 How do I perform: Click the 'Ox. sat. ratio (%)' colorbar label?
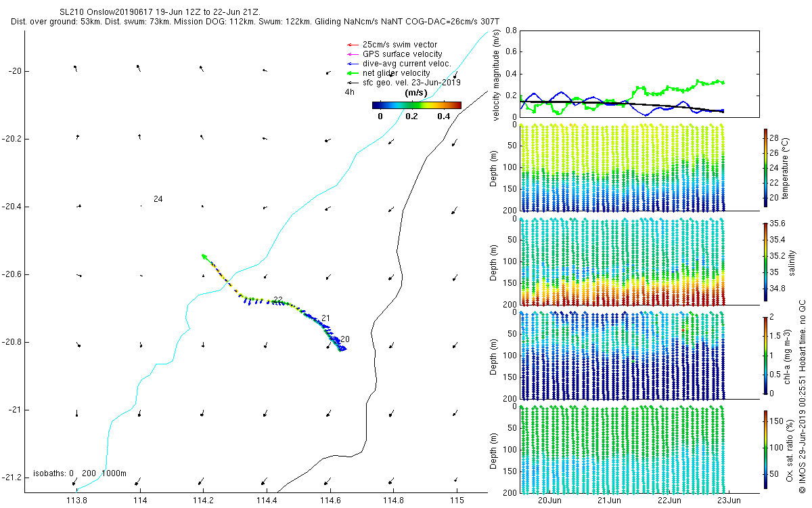(x=790, y=449)
